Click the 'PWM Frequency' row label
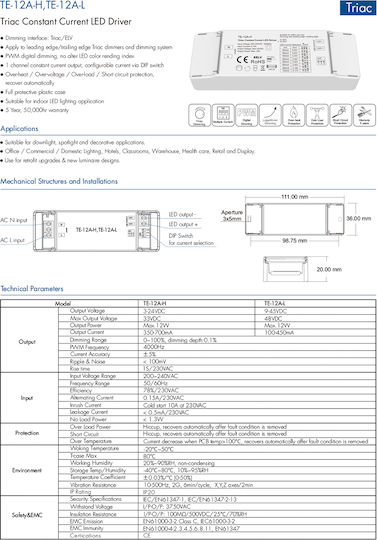The image size is (377, 540). pos(90,347)
